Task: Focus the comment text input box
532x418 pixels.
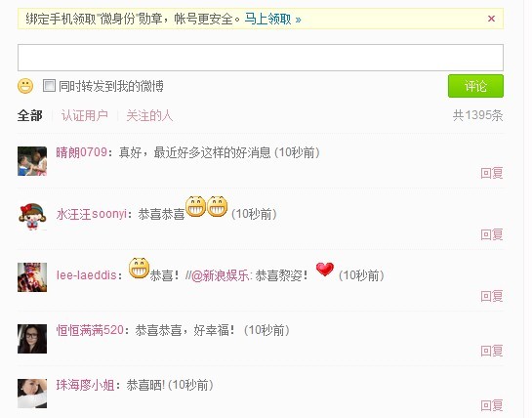Action: [x=261, y=58]
